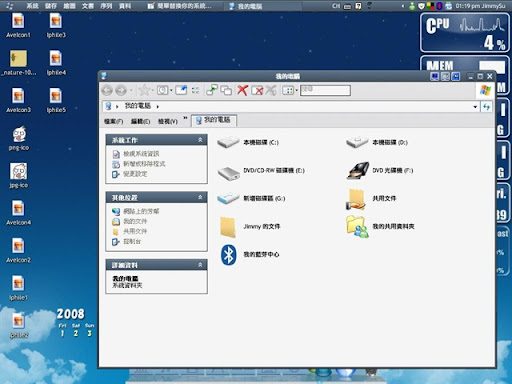This screenshot has width=512, height=384.
Task: Select the 本機磁碟 (D:) drive
Action: pyautogui.click(x=377, y=143)
